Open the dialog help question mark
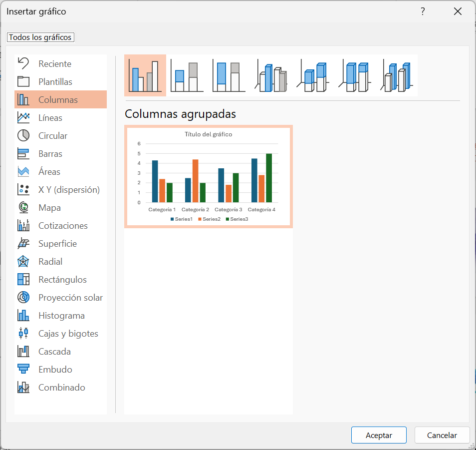This screenshot has height=450, width=476. click(423, 11)
